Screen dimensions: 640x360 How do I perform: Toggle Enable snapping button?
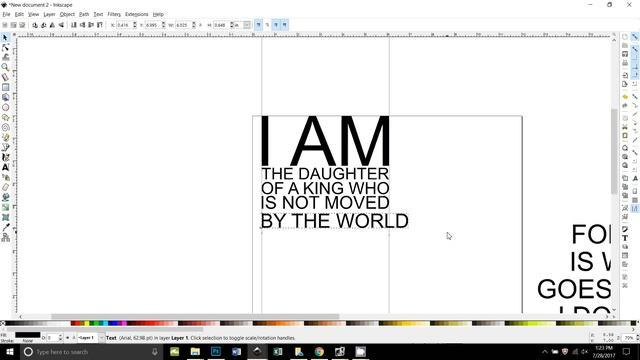(x=635, y=37)
